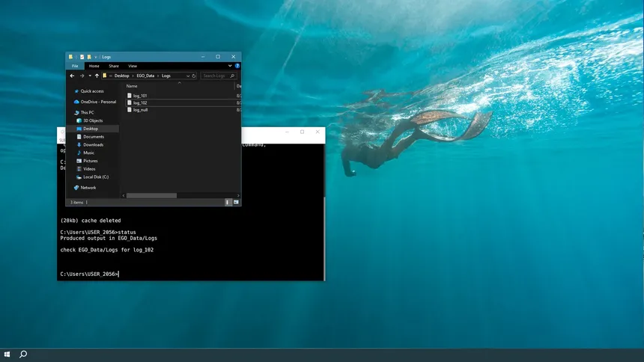This screenshot has height=362, width=644.
Task: Click the Forward arrow in File Explorer
Action: [x=82, y=76]
